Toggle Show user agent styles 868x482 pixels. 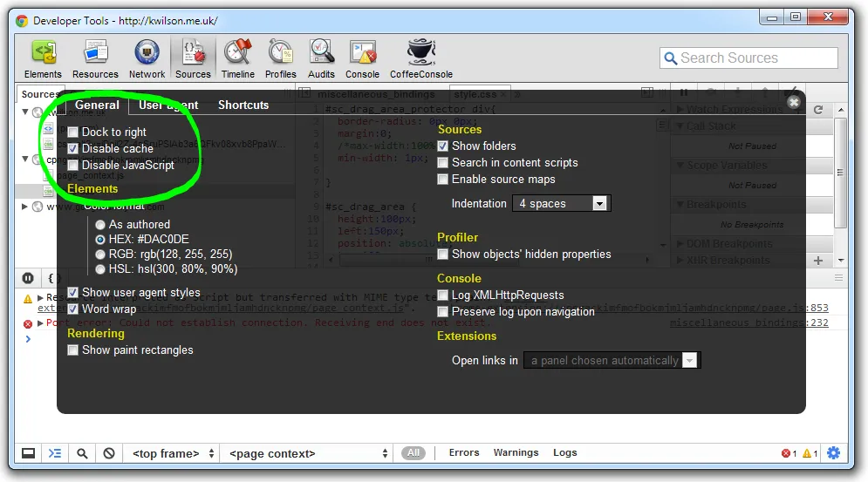point(72,292)
